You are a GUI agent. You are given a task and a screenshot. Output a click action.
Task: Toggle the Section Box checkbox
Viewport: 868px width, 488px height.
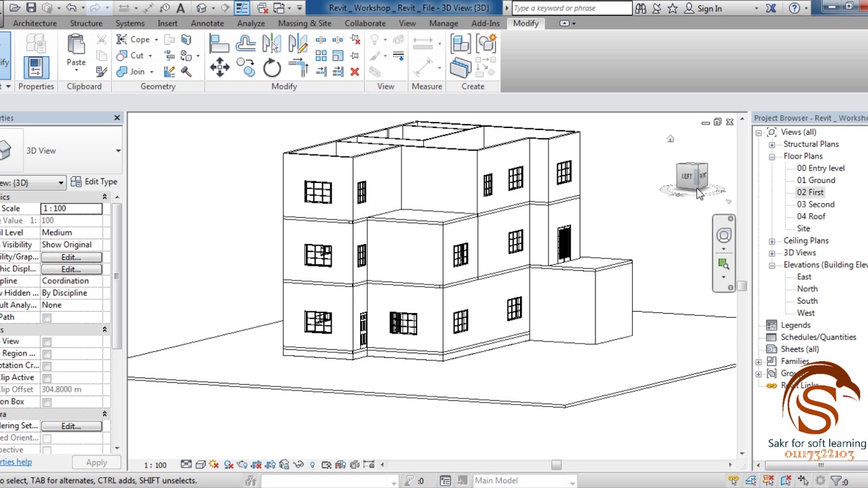(47, 403)
